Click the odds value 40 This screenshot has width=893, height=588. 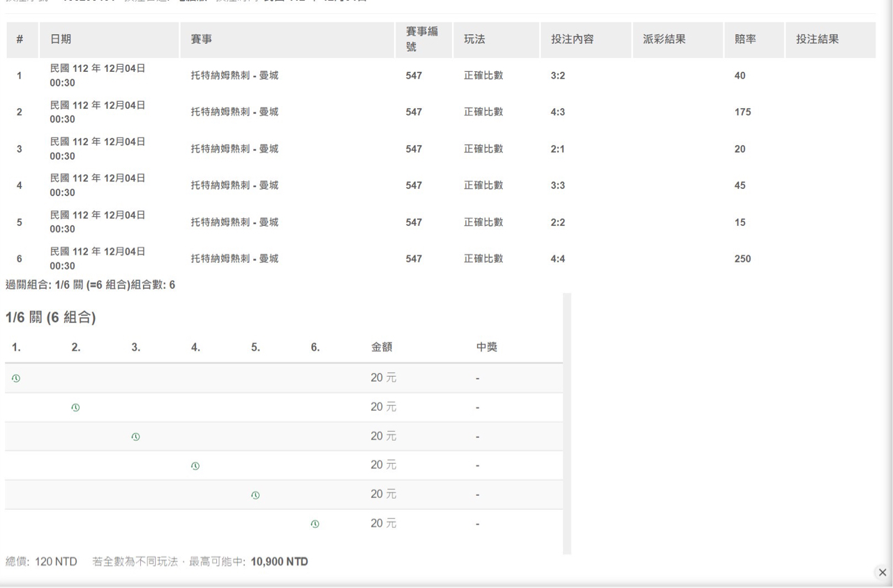[740, 75]
